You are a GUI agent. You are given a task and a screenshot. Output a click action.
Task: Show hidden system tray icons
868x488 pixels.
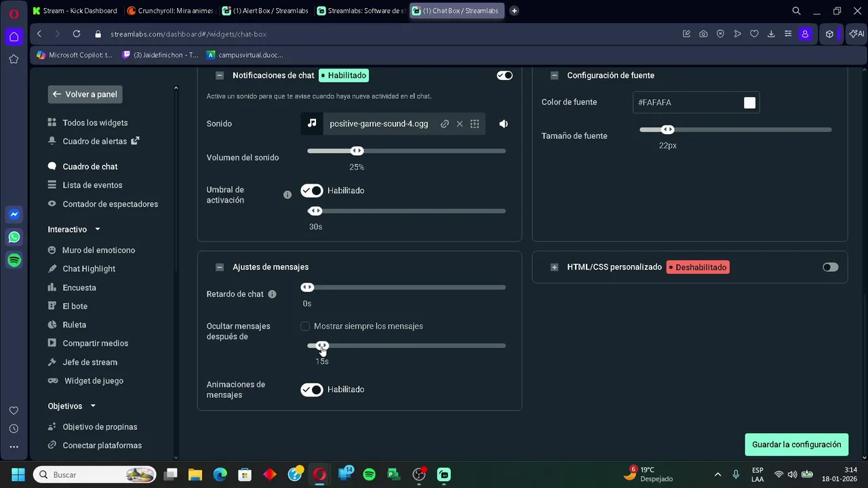717,474
